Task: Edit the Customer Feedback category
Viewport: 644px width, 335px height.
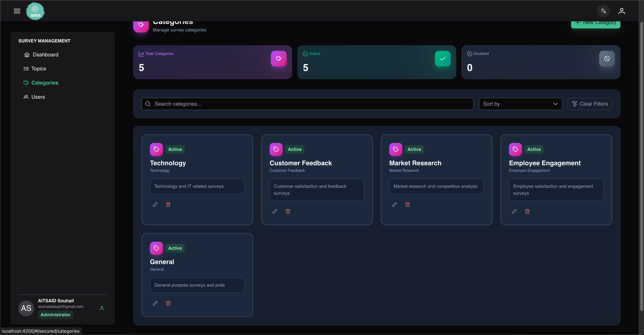Action: point(275,212)
